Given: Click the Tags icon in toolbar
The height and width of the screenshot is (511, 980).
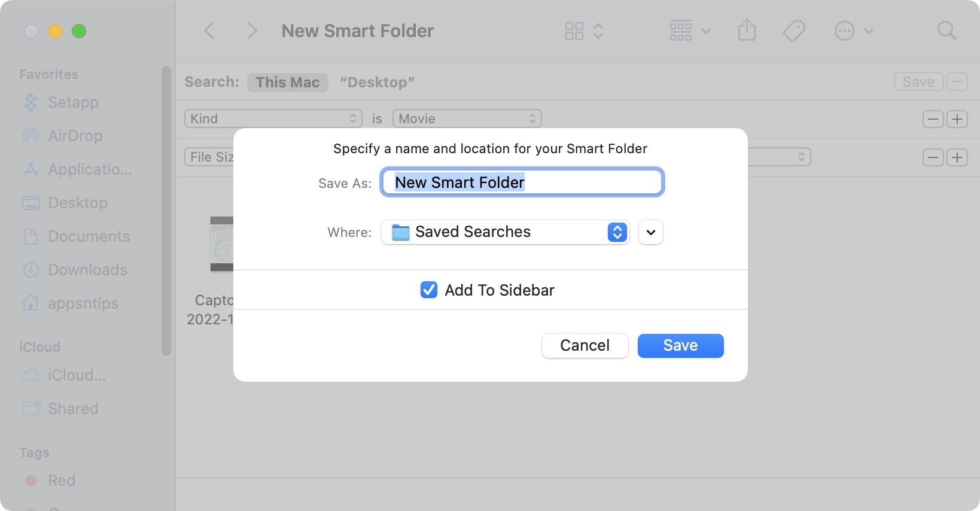Looking at the screenshot, I should point(794,31).
